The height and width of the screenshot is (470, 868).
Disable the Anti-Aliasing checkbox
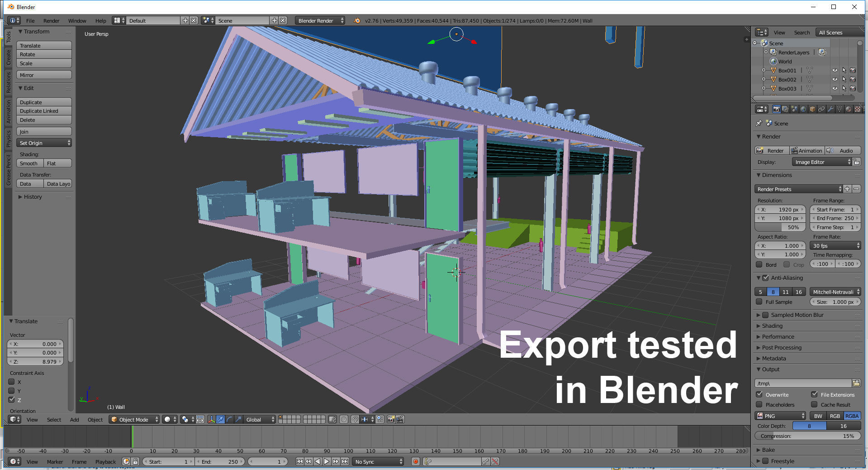click(x=766, y=278)
